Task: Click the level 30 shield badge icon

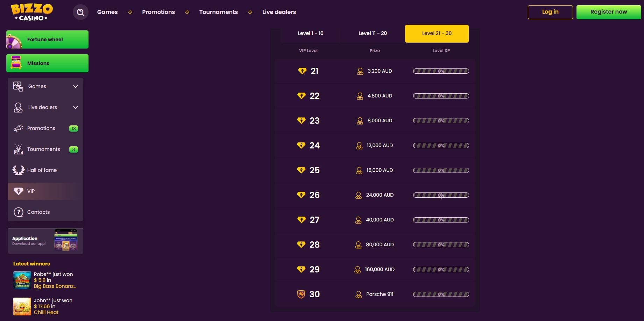Action: [301, 294]
